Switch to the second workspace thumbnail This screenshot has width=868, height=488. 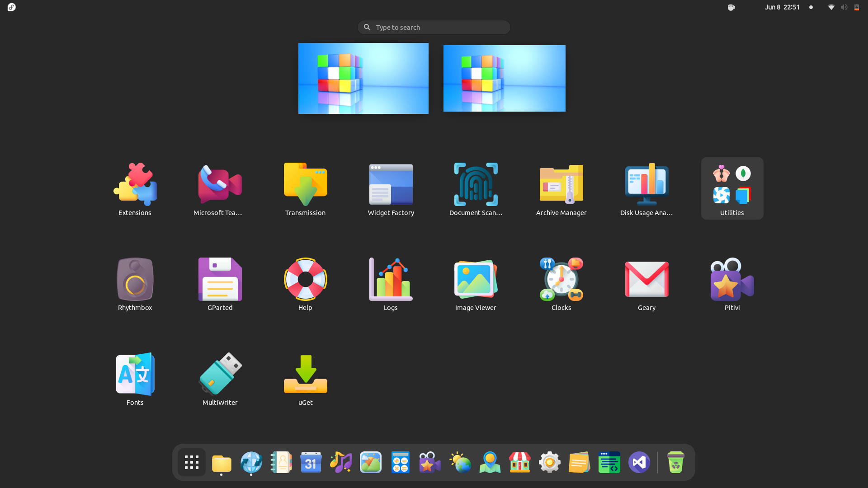pos(505,78)
